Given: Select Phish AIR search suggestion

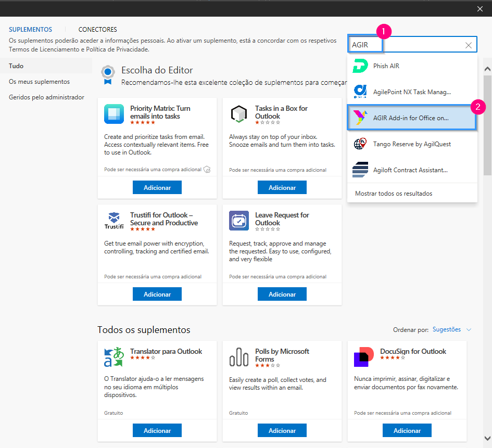Looking at the screenshot, I should (x=412, y=66).
